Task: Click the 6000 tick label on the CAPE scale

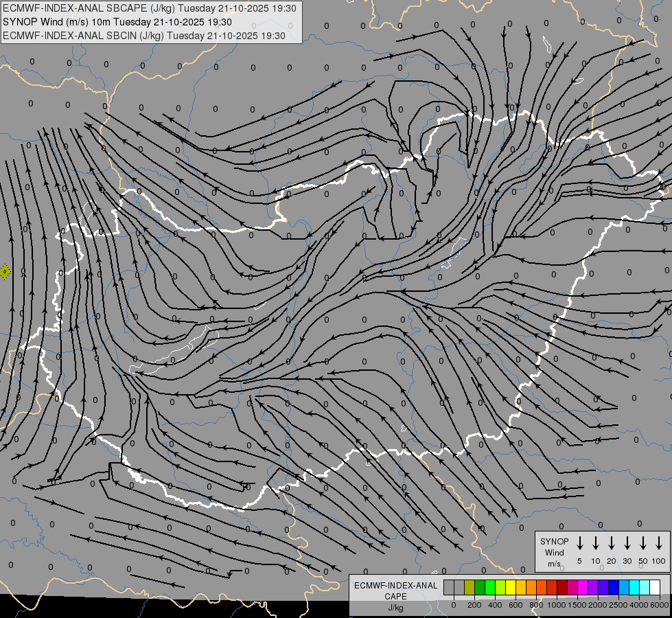Action: click(x=660, y=605)
